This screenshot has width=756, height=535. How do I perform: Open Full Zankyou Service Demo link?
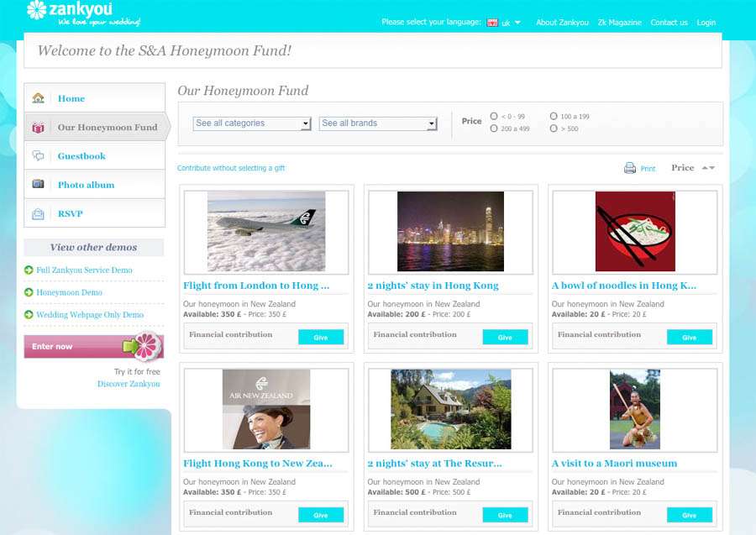tap(84, 270)
